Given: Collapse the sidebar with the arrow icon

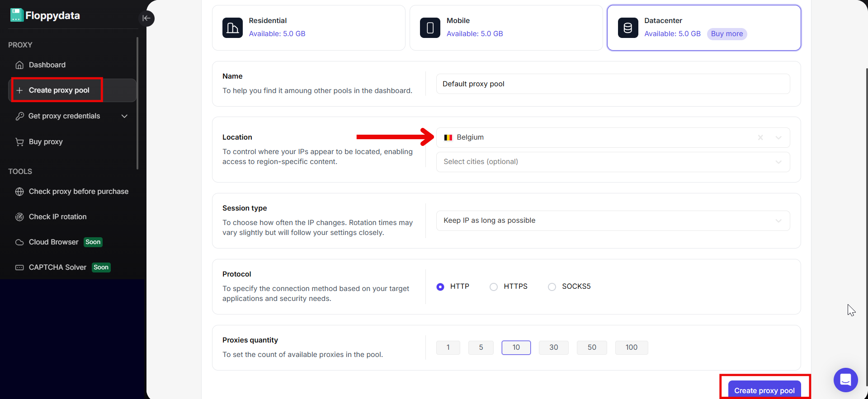Looking at the screenshot, I should 146,18.
